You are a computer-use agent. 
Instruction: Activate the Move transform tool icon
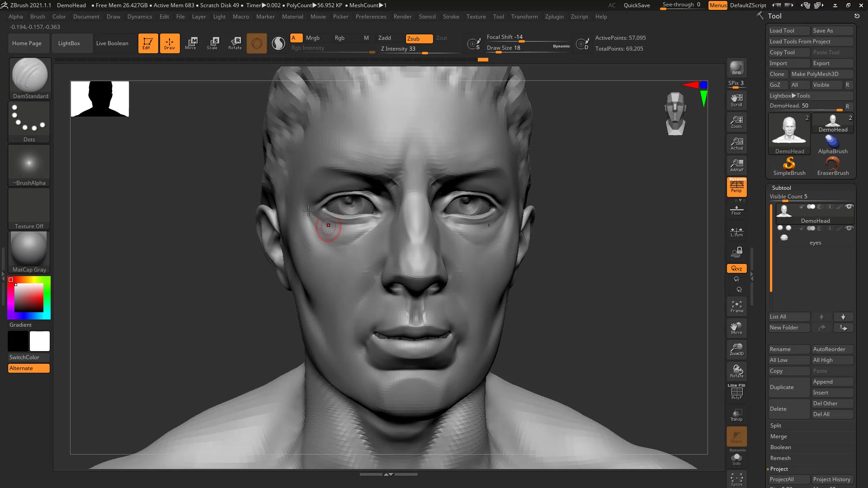click(x=191, y=43)
